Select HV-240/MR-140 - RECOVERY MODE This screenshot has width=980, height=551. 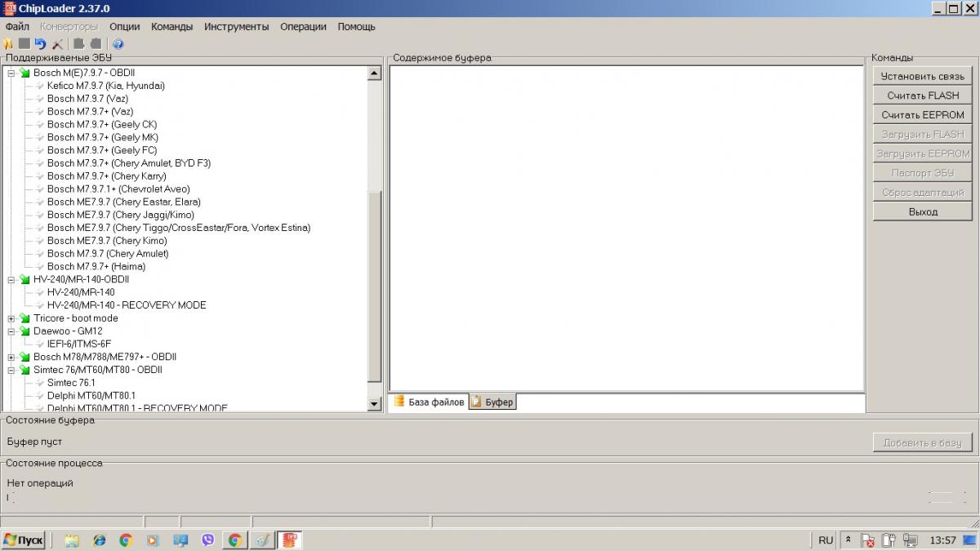(x=127, y=305)
